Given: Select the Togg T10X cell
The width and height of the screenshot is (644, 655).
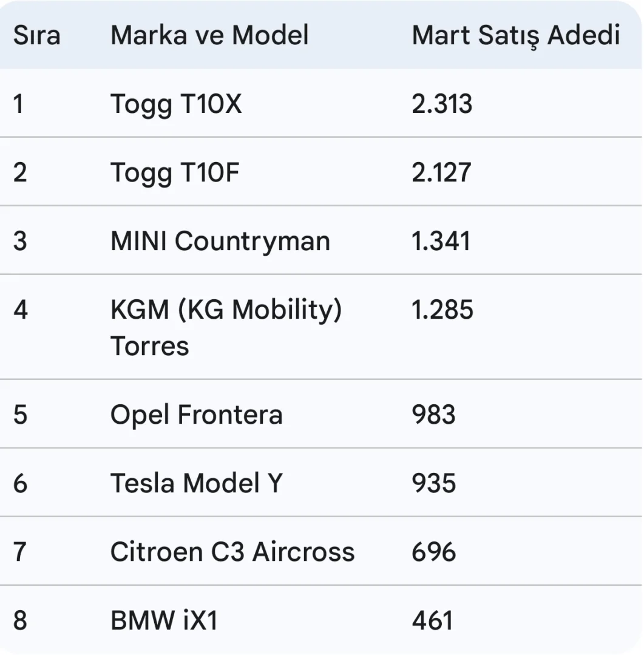Looking at the screenshot, I should (176, 104).
